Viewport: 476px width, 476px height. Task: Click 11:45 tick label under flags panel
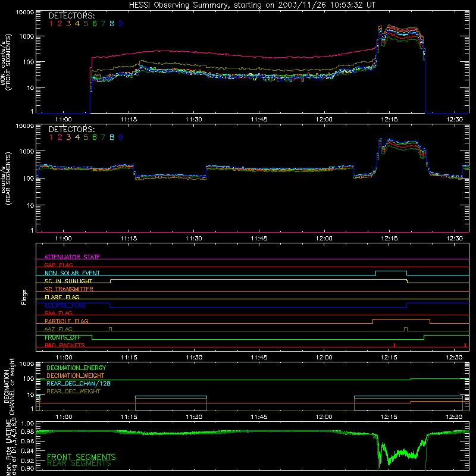tap(259, 358)
